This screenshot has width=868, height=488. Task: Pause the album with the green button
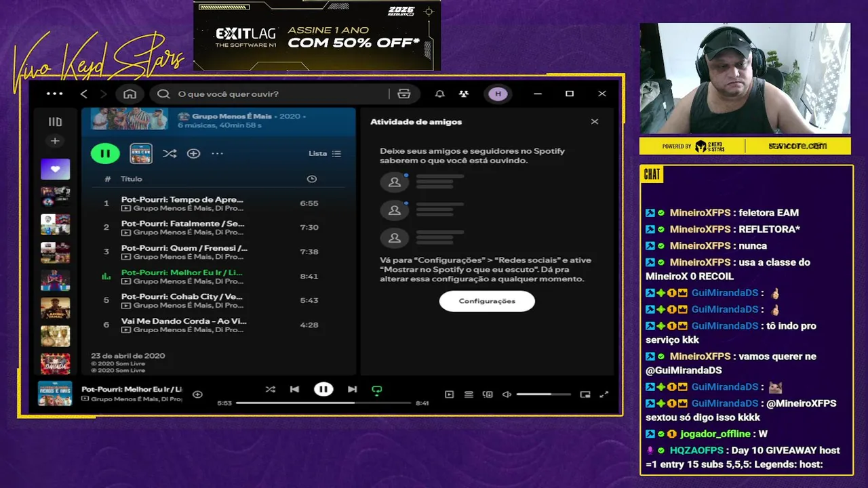click(105, 154)
